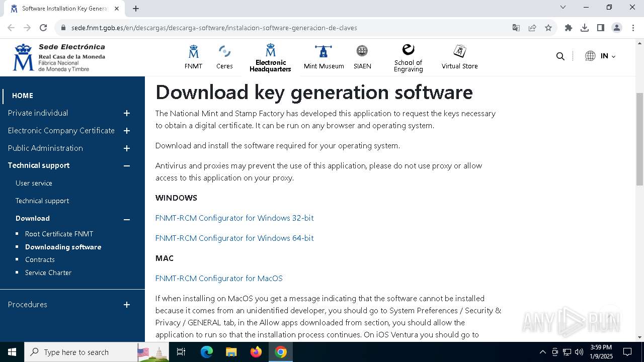
Task: Download Configurator for Windows 64-bit
Action: 234,238
